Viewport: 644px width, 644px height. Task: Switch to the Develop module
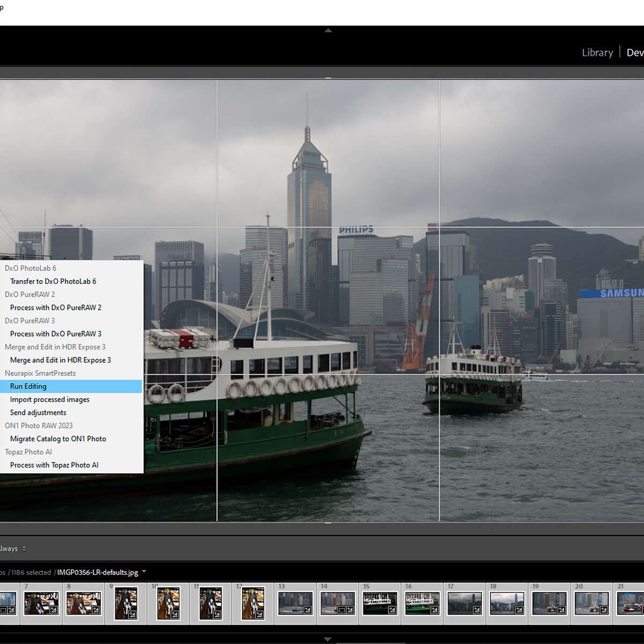pos(635,53)
